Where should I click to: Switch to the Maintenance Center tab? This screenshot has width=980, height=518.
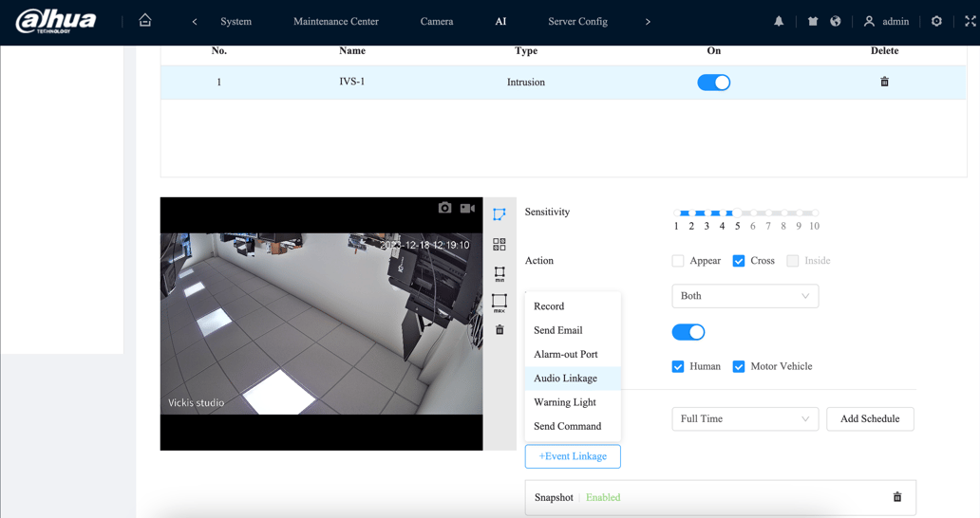click(335, 21)
